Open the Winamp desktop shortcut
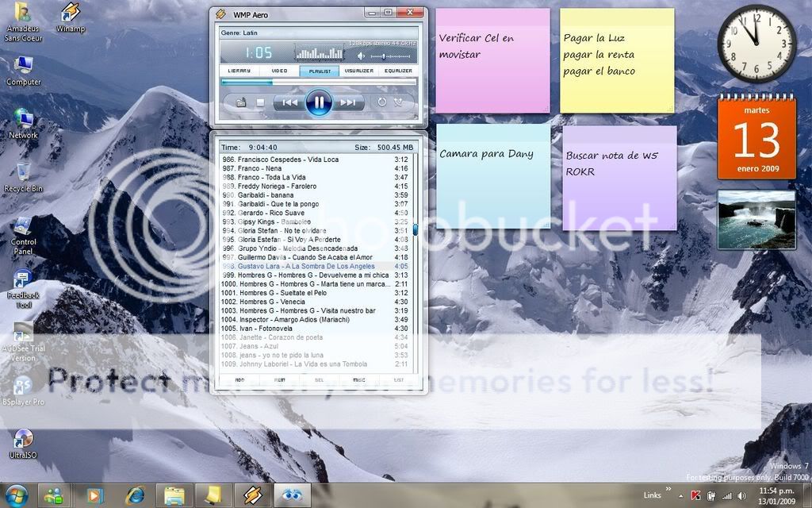Viewport: 812px width, 508px height. pos(71,17)
